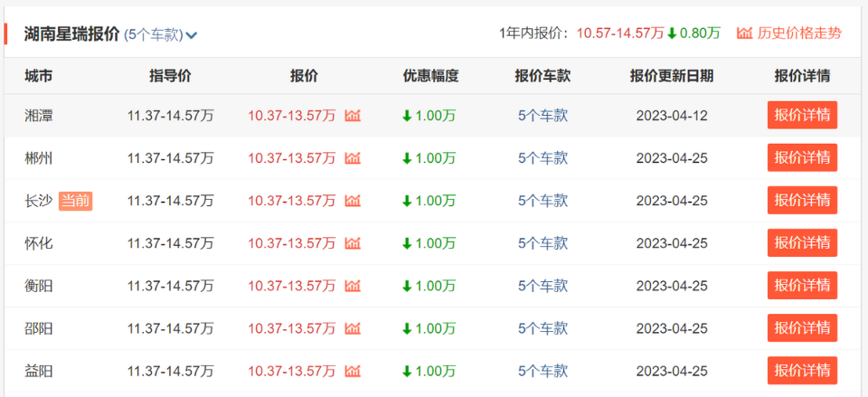Click the 历史价格走势 chart icon
This screenshot has width=868, height=397.
pyautogui.click(x=744, y=33)
